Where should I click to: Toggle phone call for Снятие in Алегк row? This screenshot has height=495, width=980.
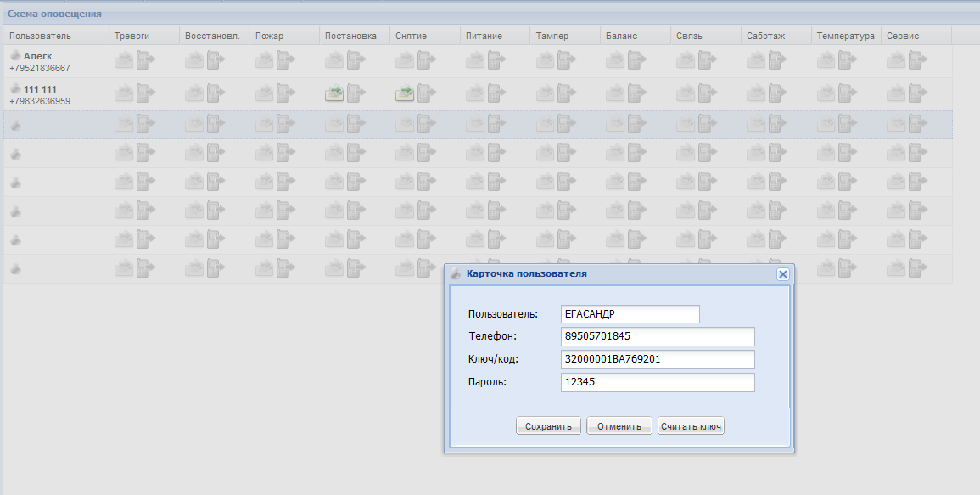coord(426,60)
